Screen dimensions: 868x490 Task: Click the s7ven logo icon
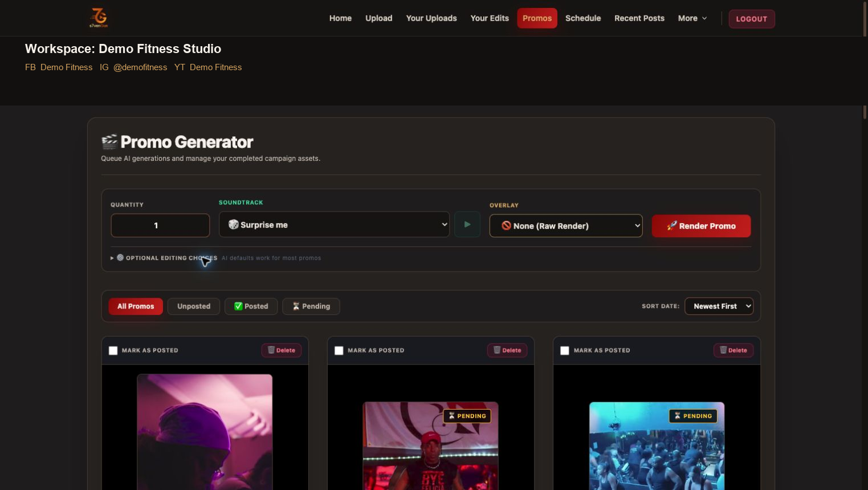click(x=99, y=18)
